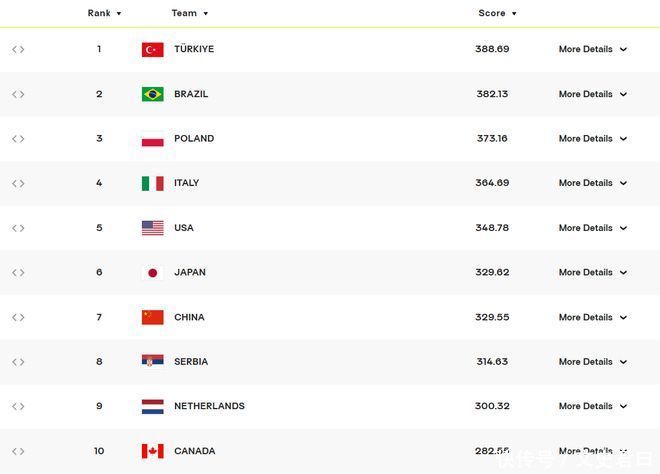The height and width of the screenshot is (474, 660).
Task: Sort the table by Score column
Action: coord(497,14)
